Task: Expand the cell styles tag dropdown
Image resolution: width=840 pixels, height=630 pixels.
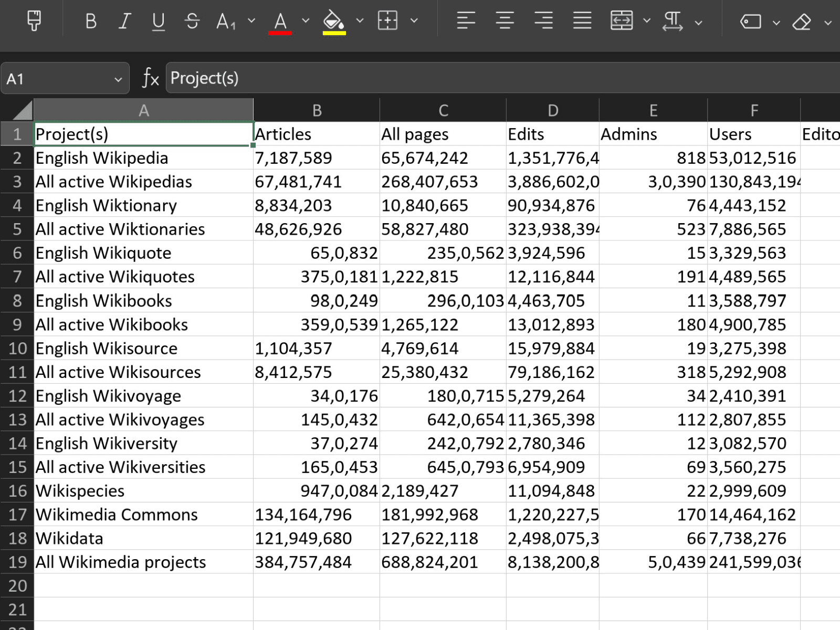Action: click(x=776, y=23)
